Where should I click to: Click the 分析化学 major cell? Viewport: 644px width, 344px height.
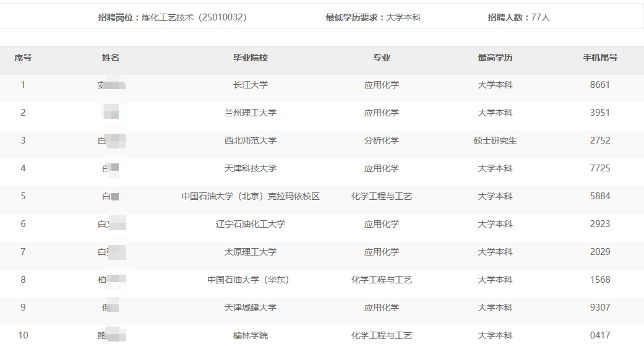click(381, 140)
